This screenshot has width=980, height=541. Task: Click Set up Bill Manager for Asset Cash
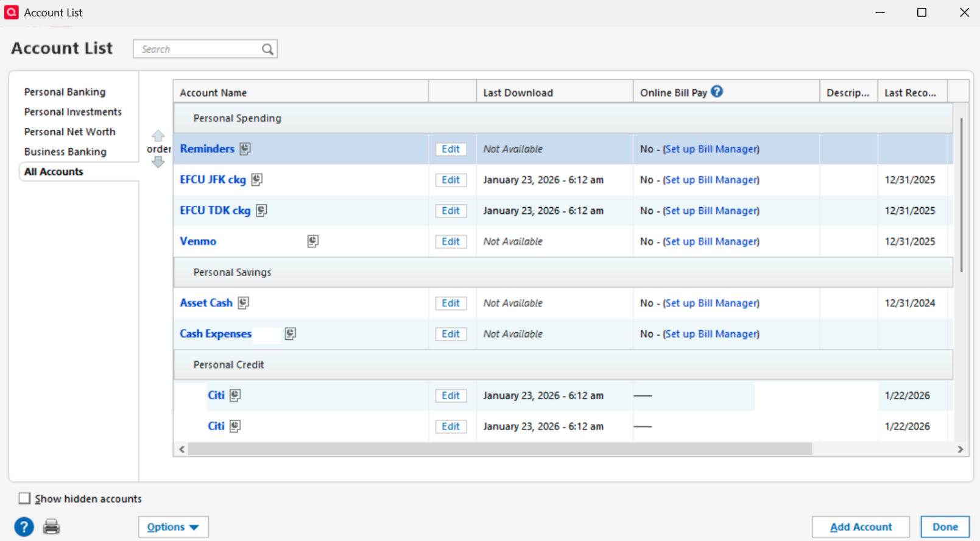coord(711,303)
